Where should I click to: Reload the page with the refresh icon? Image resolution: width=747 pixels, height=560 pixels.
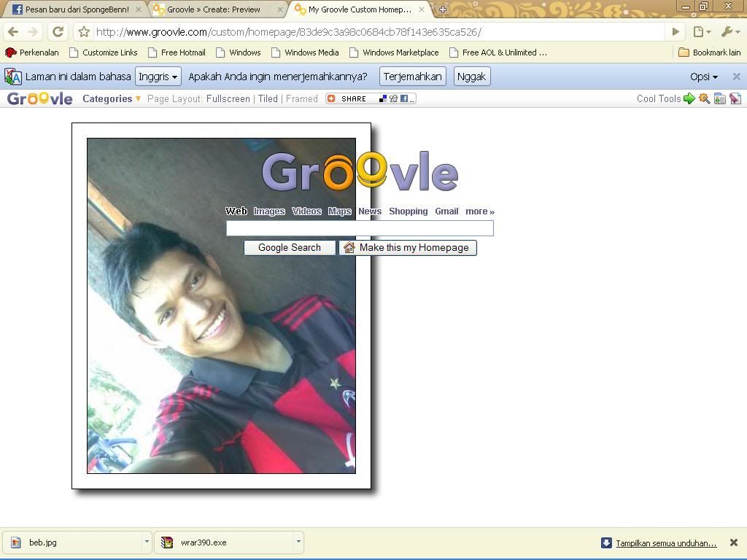[x=58, y=32]
